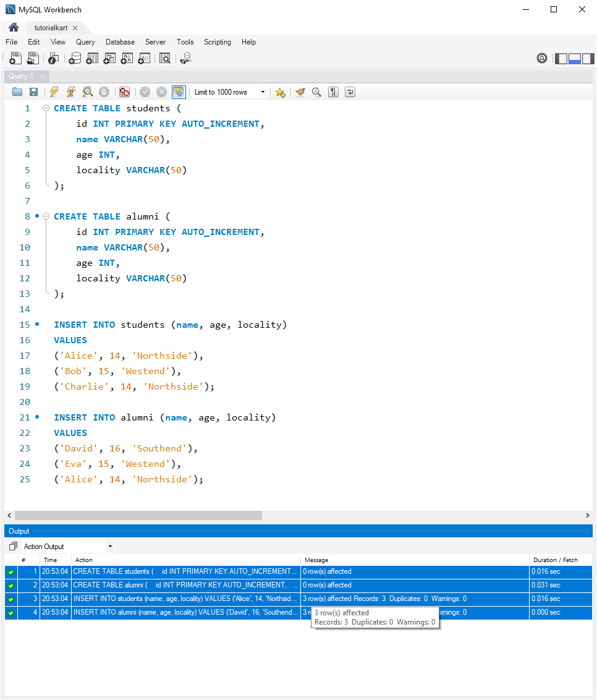Image resolution: width=597 pixels, height=700 pixels.
Task: Execute the script with the lightning bolt icon
Action: click(x=54, y=92)
